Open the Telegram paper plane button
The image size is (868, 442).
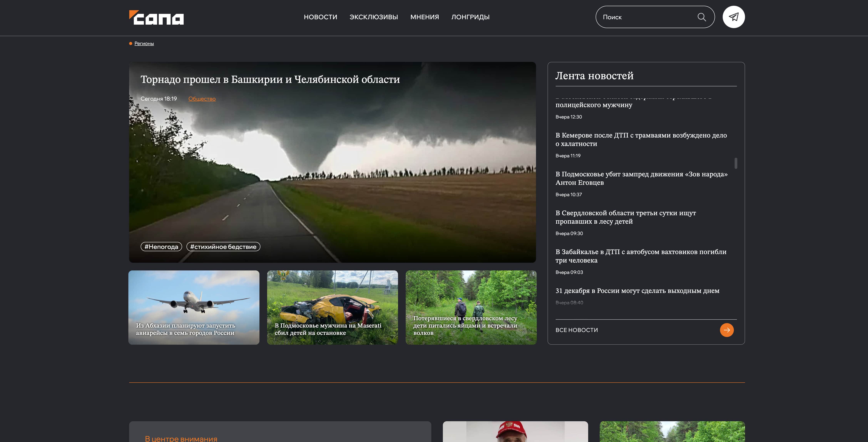[733, 17]
